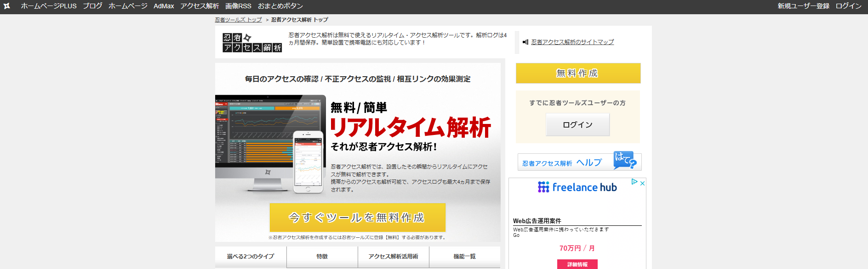Screen dimensions: 868x269
Task: Click the AdChoices triangle icon on ad
Action: (634, 182)
